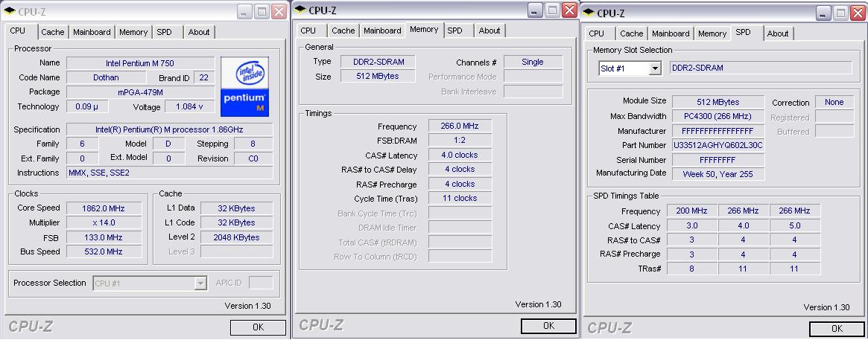Click the CAS# Latency value 4.0 clocks
The width and height of the screenshot is (868, 340).
[460, 155]
